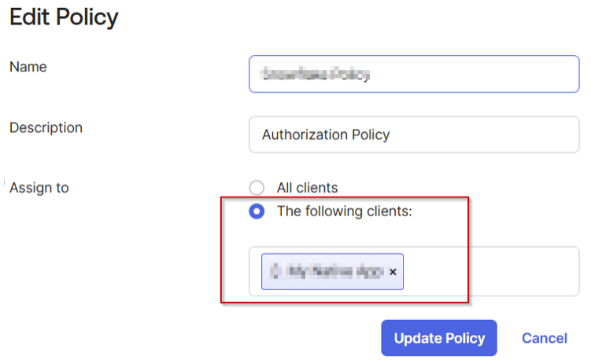
Task: Click "The following clients:" label text
Action: [x=344, y=211]
